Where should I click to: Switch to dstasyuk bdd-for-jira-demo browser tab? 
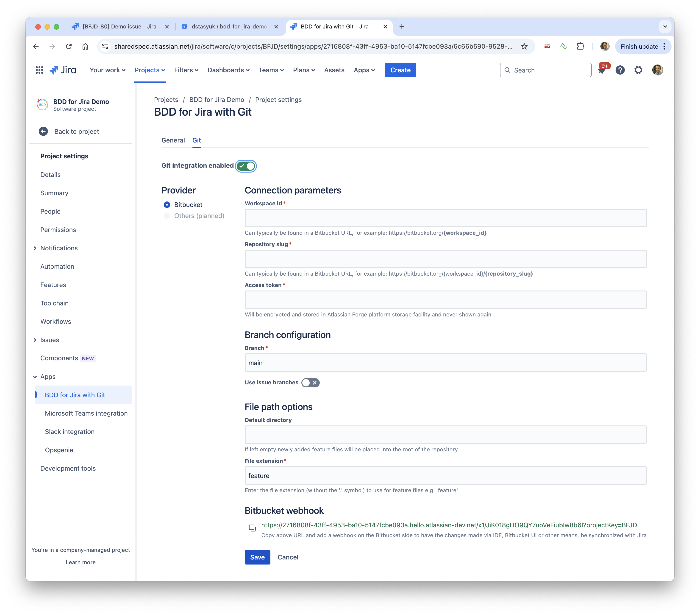coord(229,26)
